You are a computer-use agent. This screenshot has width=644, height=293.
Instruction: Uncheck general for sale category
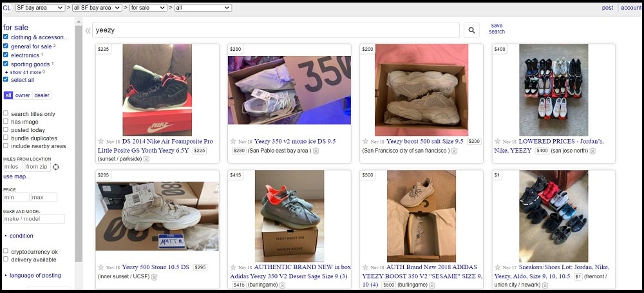coord(6,46)
